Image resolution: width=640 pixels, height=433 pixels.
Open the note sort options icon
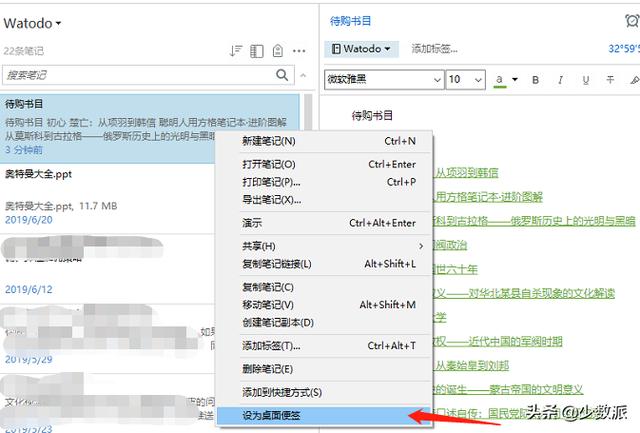coord(236,51)
